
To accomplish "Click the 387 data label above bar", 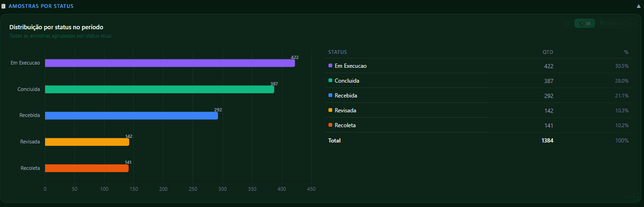I will [x=274, y=84].
